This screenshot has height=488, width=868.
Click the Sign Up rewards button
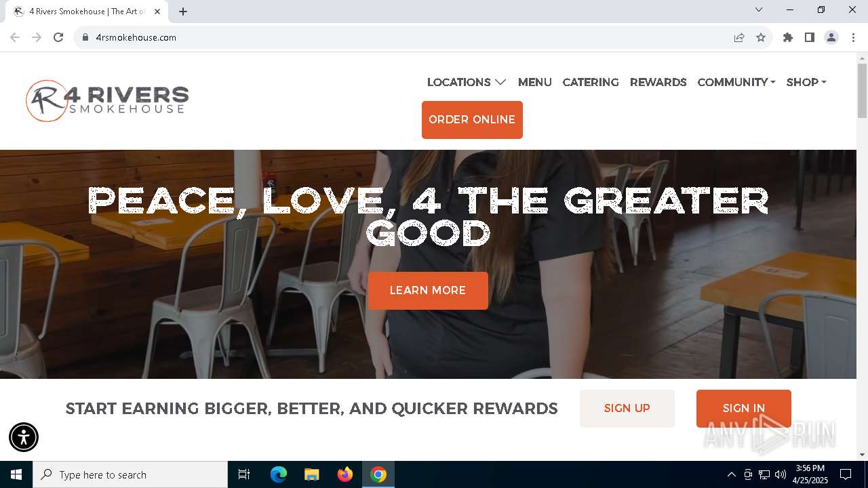(627, 409)
